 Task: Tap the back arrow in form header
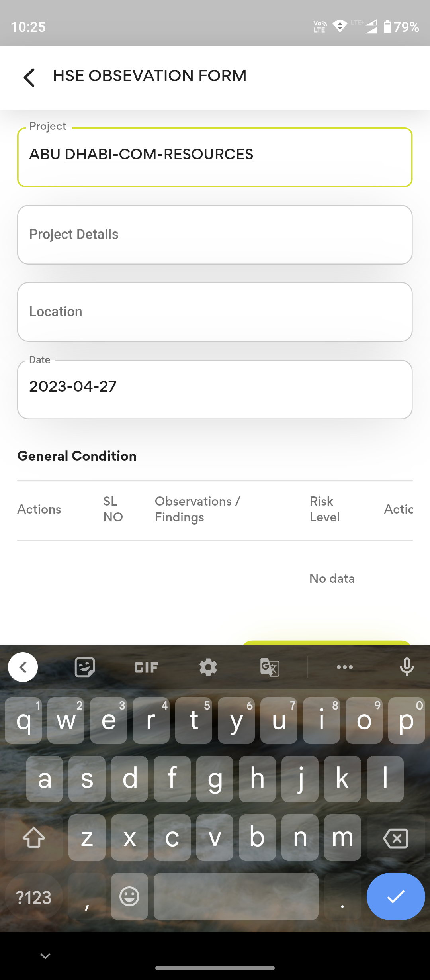(29, 77)
